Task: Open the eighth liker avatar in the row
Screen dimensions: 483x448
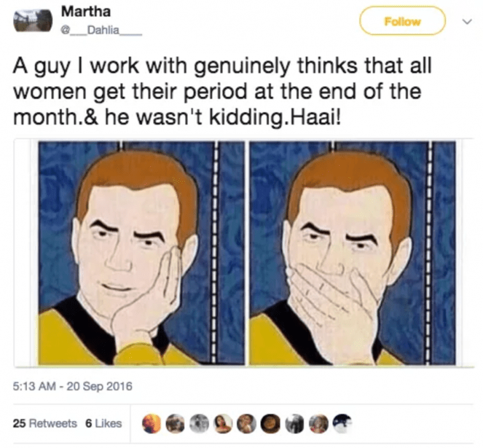Action: pos(318,423)
